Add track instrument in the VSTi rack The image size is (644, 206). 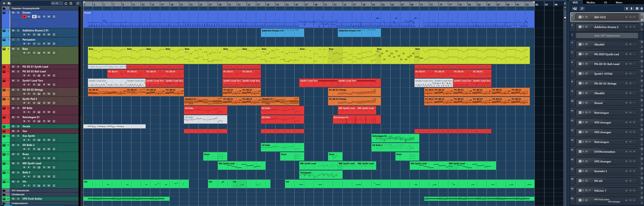(x=575, y=9)
